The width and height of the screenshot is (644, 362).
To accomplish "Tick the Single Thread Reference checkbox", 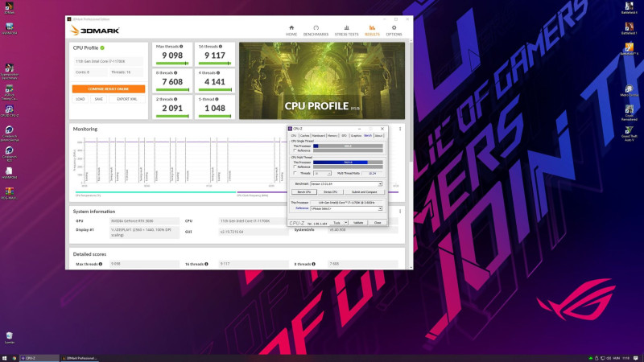I will click(295, 150).
